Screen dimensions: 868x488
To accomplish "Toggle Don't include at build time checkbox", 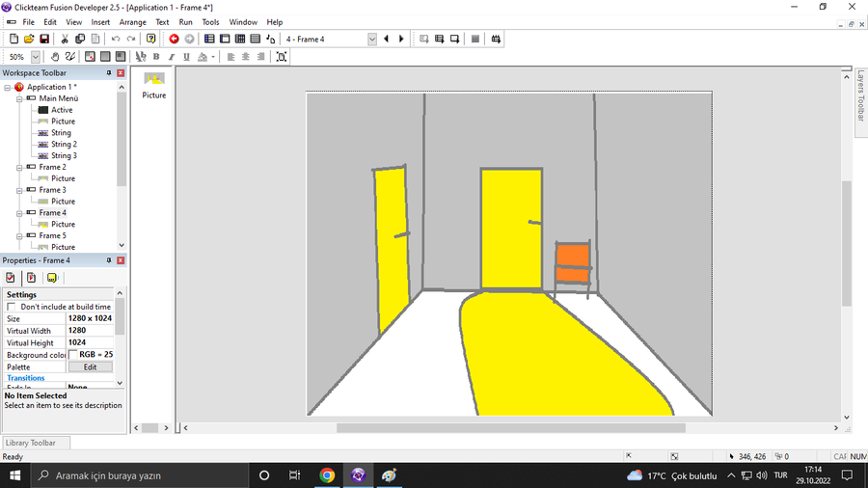I will (x=11, y=307).
